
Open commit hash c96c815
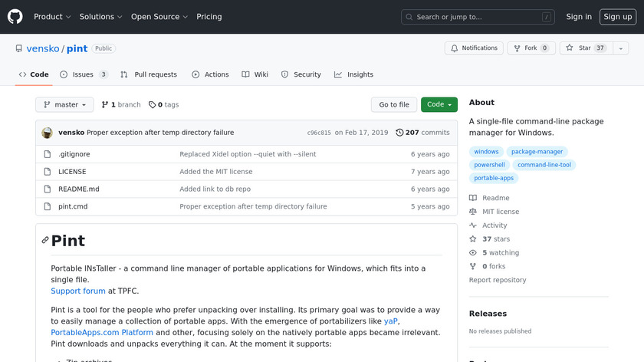coord(319,133)
